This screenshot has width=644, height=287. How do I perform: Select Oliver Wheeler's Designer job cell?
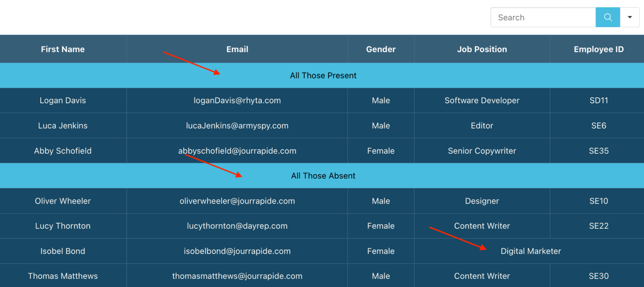[x=482, y=201]
